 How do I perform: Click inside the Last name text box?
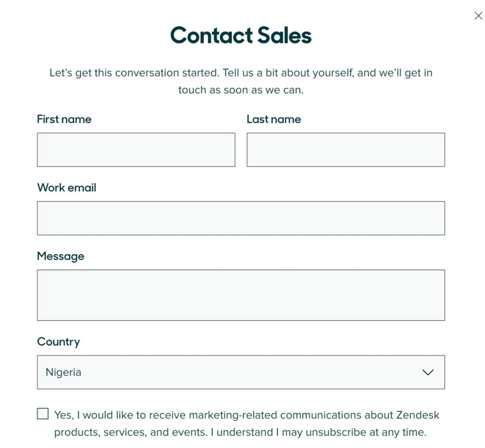(x=345, y=149)
